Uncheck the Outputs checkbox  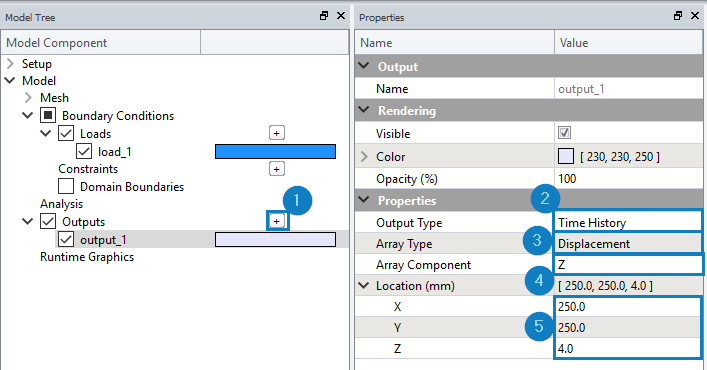coord(48,221)
